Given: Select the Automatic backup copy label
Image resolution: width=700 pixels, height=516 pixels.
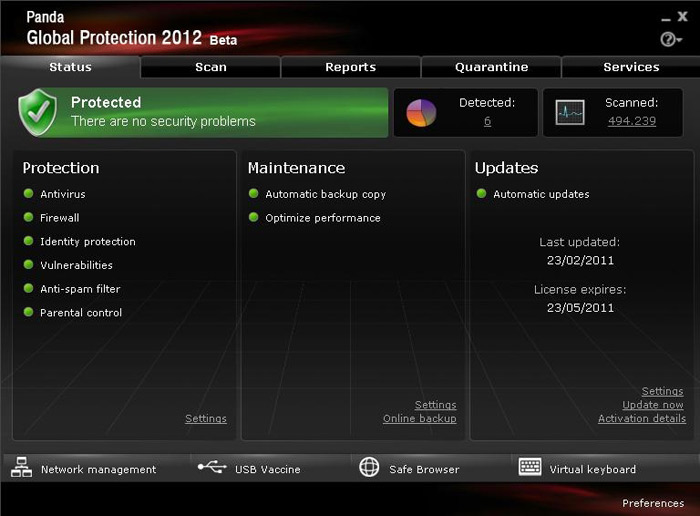Looking at the screenshot, I should coord(325,194).
